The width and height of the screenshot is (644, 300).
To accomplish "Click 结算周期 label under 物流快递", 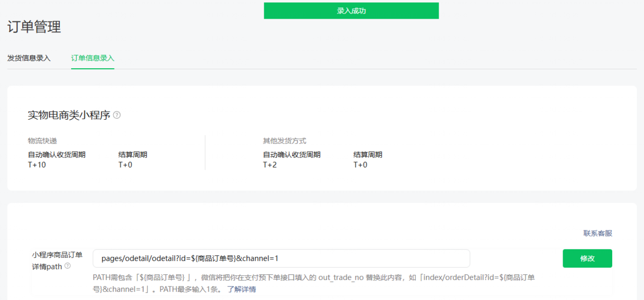I will 133,155.
